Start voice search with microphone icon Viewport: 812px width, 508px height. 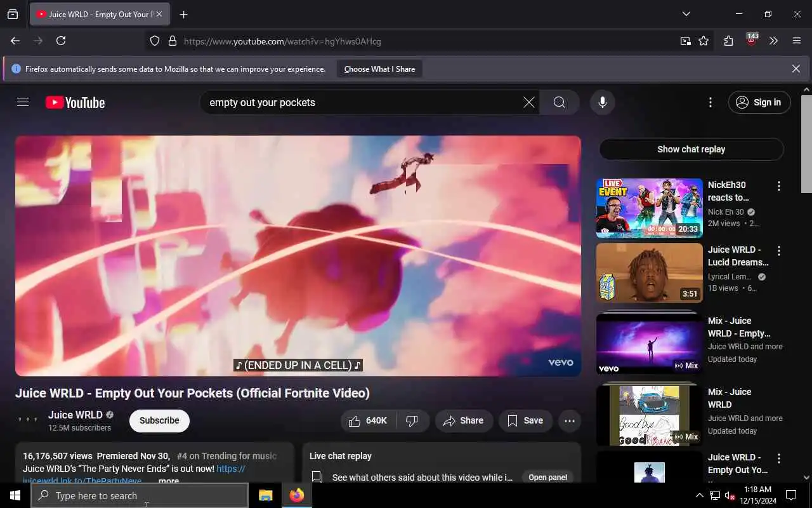602,102
